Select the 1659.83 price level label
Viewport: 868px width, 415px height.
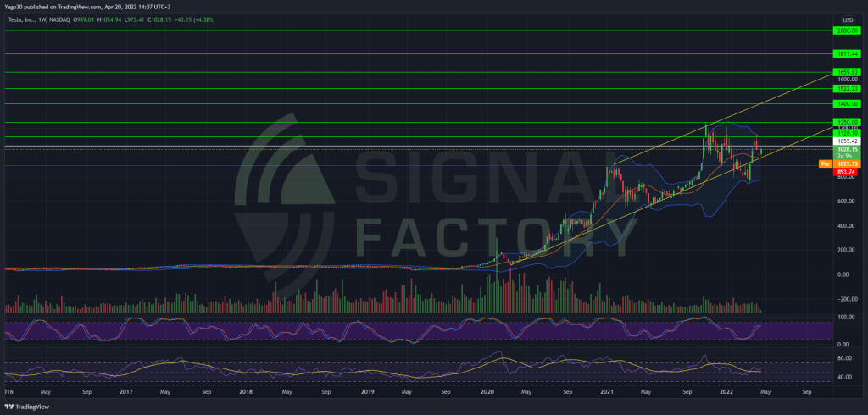tap(847, 72)
